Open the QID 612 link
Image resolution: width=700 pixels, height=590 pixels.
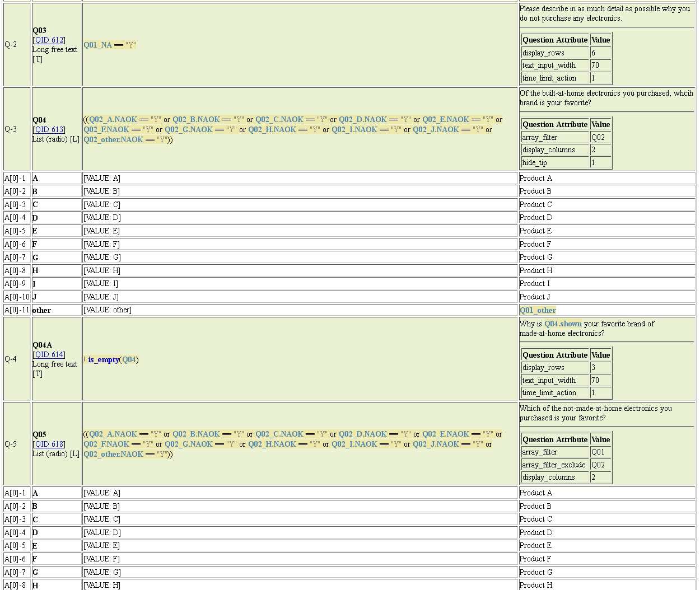[x=49, y=40]
